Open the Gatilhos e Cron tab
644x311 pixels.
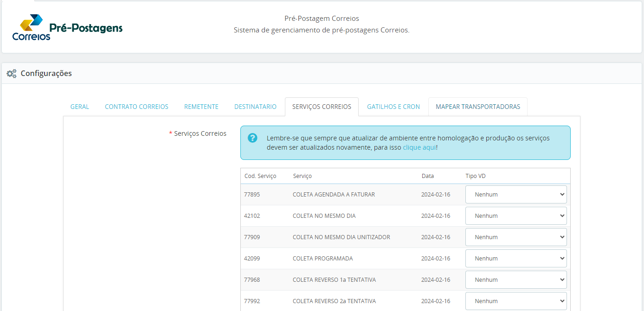393,107
